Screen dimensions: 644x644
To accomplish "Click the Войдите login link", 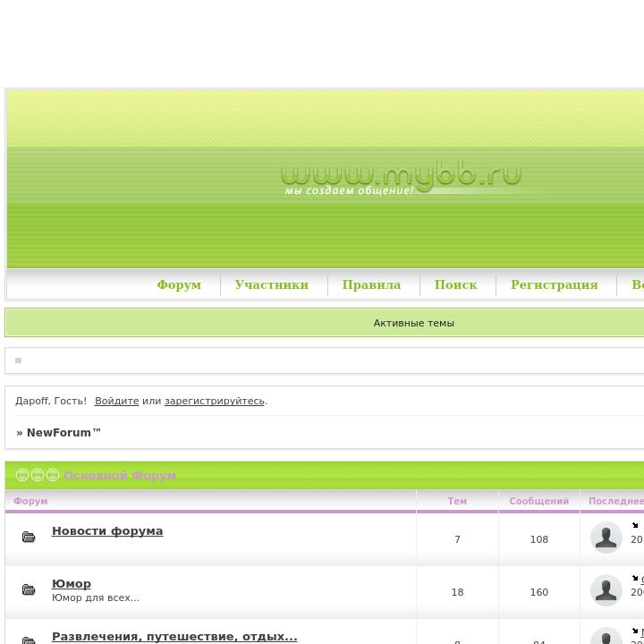I will coord(116,401).
